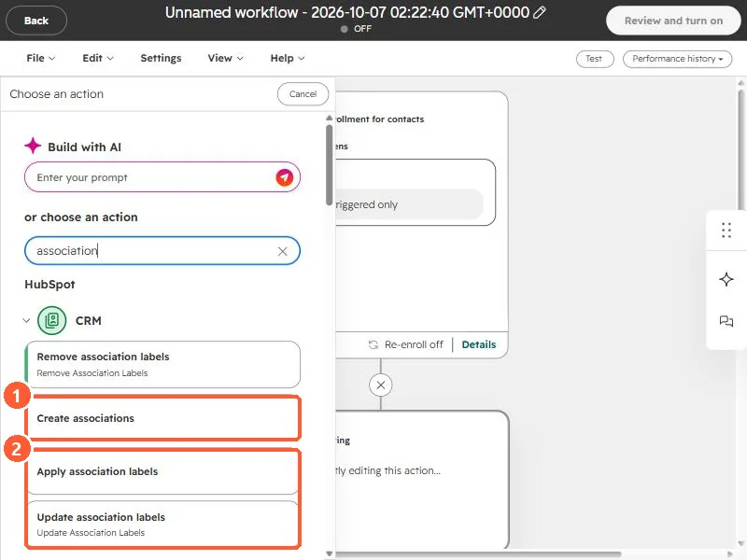
Task: Send the AI prompt with paper plane icon
Action: click(x=285, y=177)
